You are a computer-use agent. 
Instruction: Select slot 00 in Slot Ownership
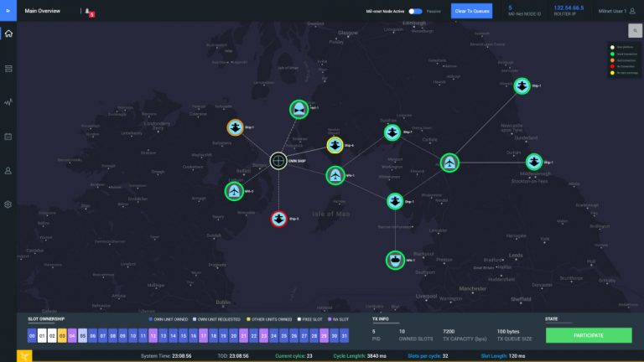pos(33,335)
